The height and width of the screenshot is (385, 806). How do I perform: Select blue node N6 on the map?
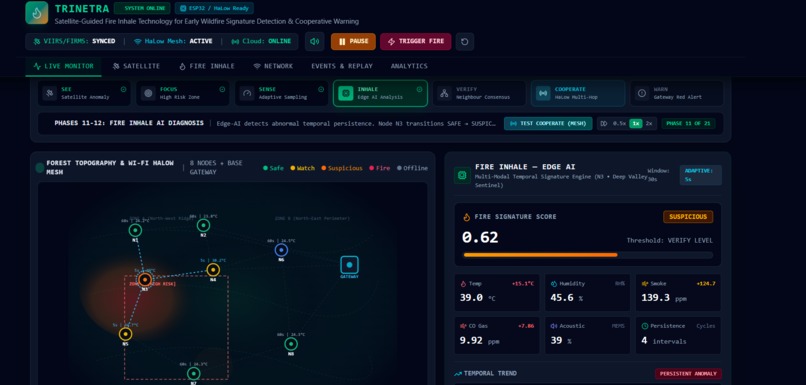(281, 250)
